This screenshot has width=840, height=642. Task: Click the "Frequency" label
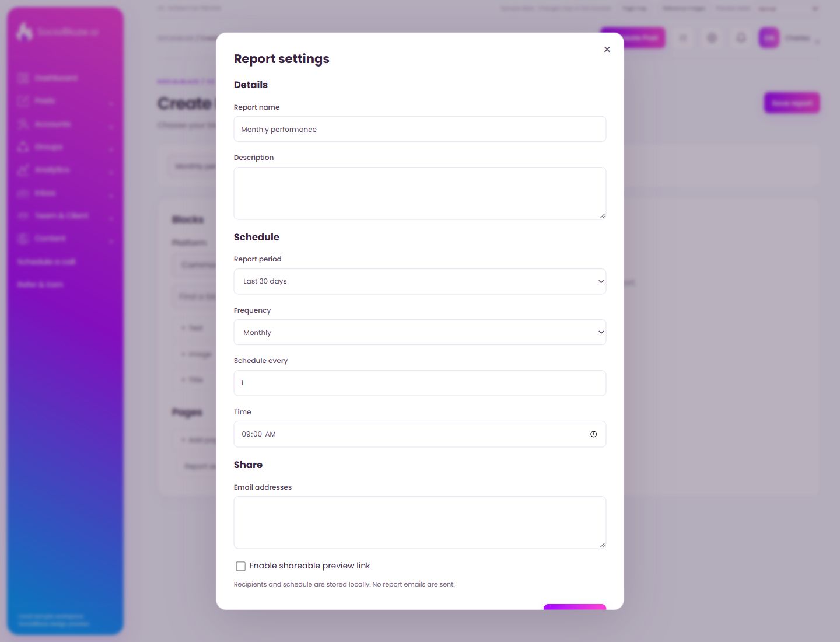point(252,310)
